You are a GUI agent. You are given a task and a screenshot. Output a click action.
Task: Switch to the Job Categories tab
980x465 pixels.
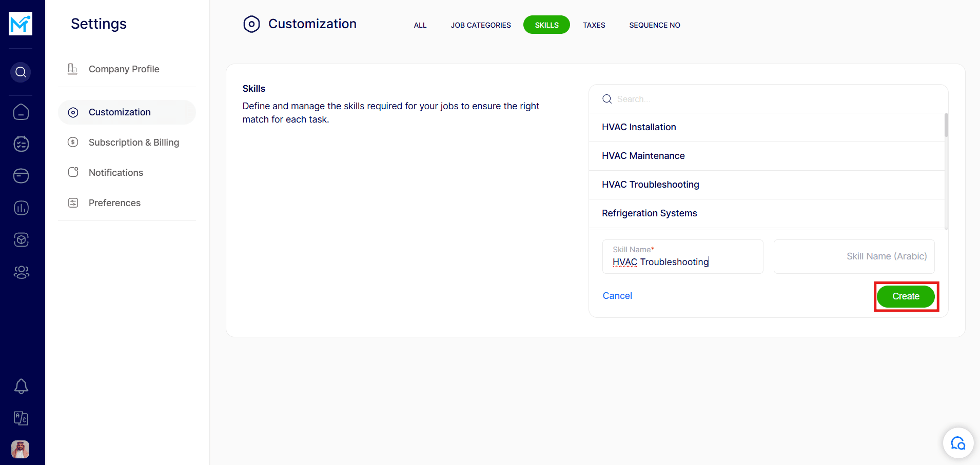point(480,25)
